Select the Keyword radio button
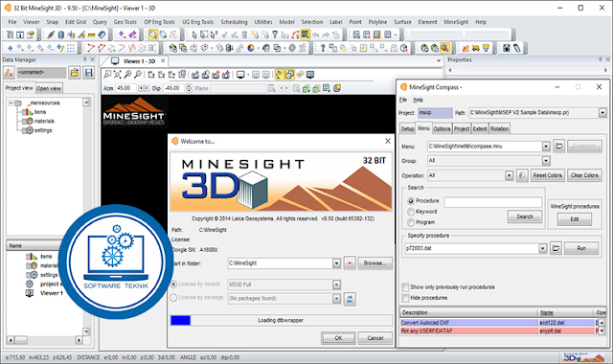 (x=411, y=212)
